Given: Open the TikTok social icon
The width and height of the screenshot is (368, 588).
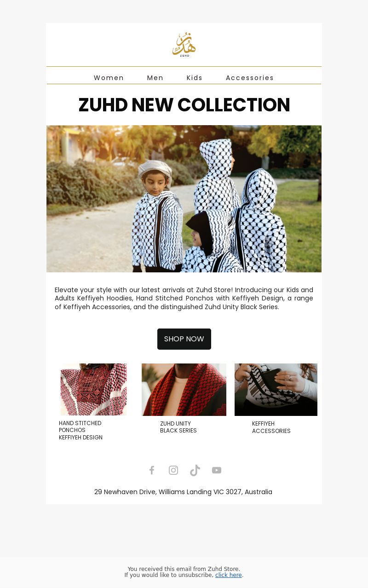Looking at the screenshot, I should pyautogui.click(x=195, y=470).
